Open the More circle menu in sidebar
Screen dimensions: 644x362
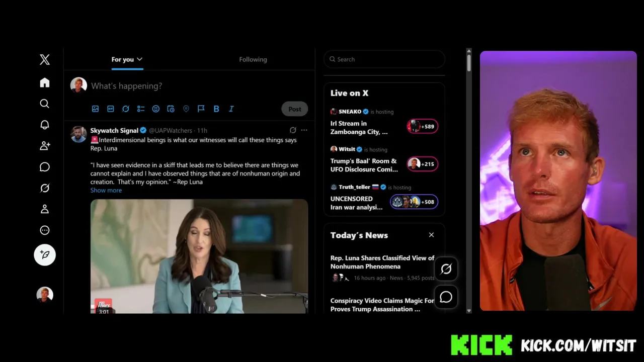(45, 230)
